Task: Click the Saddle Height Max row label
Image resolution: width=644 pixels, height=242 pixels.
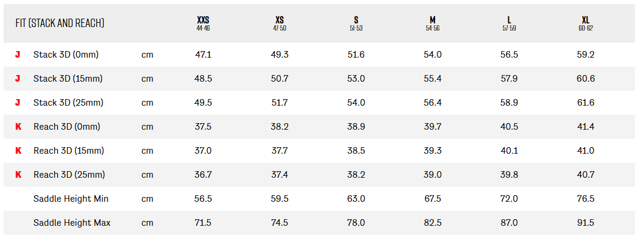Action: 72,223
